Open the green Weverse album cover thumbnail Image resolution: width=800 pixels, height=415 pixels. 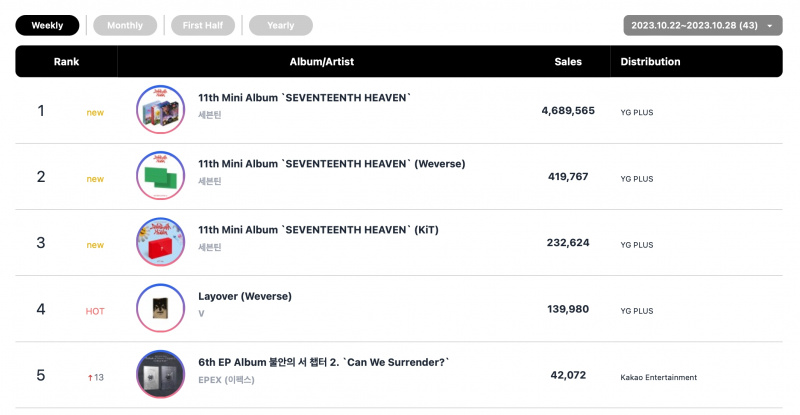click(x=160, y=176)
